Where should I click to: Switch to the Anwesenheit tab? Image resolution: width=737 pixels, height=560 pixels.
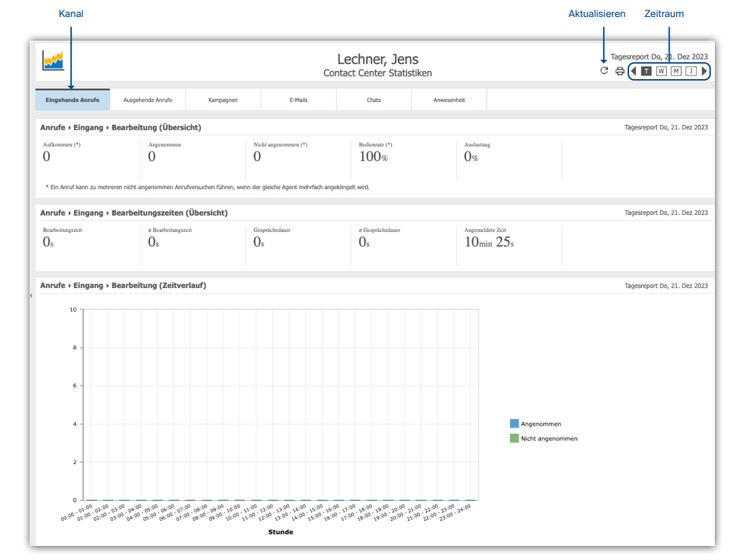[x=449, y=100]
